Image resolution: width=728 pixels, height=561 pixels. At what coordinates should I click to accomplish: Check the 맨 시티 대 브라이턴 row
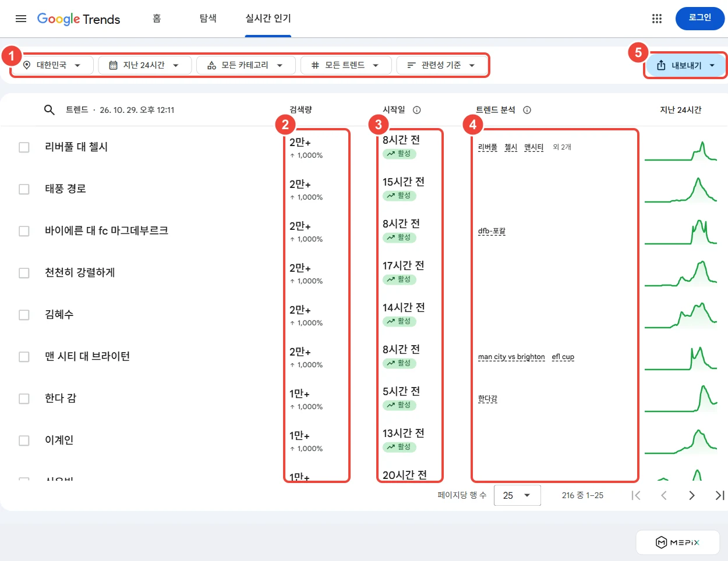pos(24,357)
